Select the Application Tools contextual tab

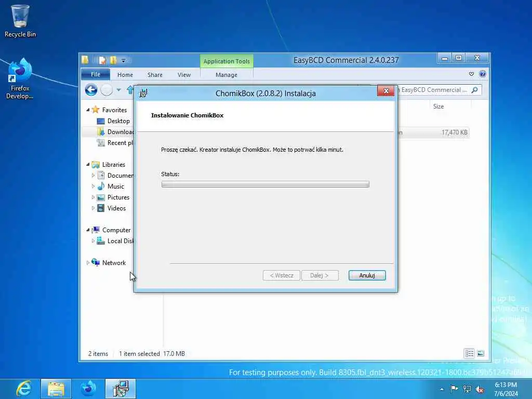(x=227, y=61)
